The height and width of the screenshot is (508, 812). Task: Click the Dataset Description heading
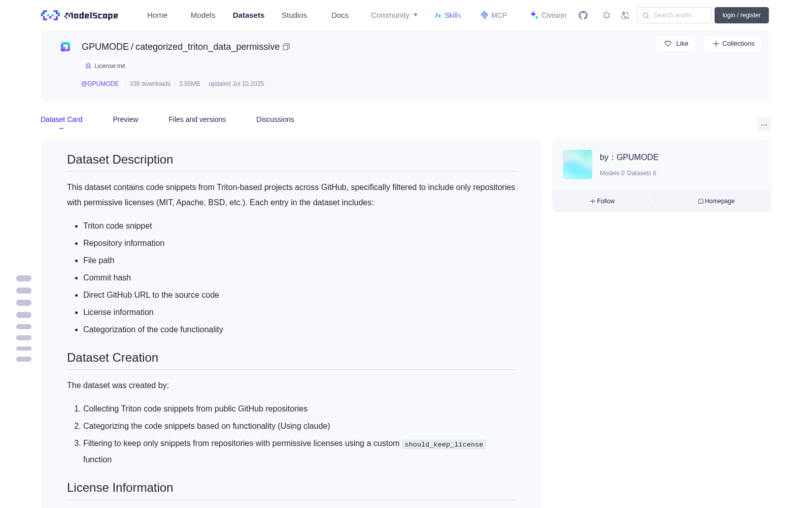[120, 160]
